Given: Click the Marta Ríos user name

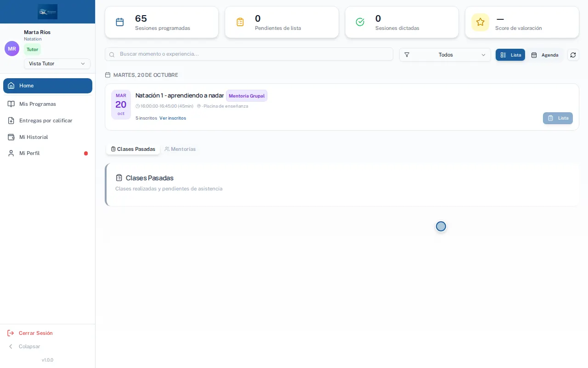Looking at the screenshot, I should coord(37,32).
